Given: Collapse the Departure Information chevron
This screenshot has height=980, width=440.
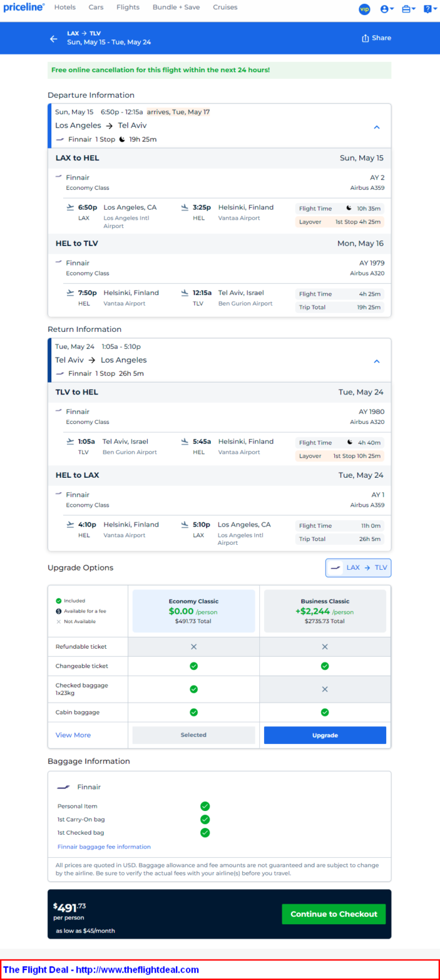Looking at the screenshot, I should [x=377, y=127].
